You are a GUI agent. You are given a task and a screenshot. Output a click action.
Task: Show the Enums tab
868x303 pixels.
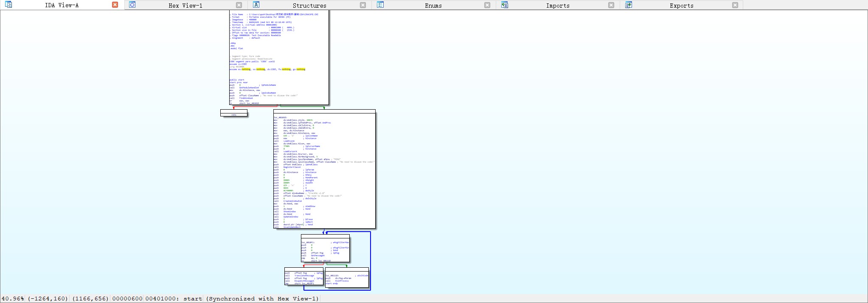coord(433,6)
